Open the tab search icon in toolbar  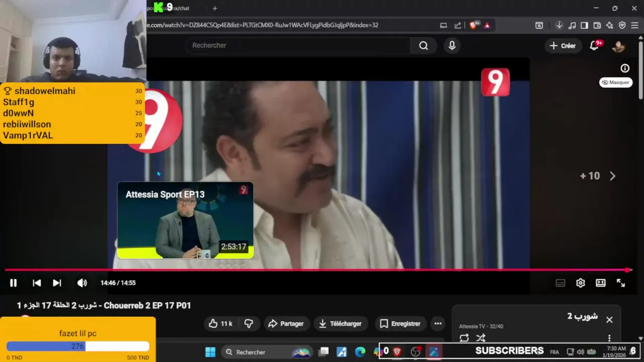[x=539, y=25]
